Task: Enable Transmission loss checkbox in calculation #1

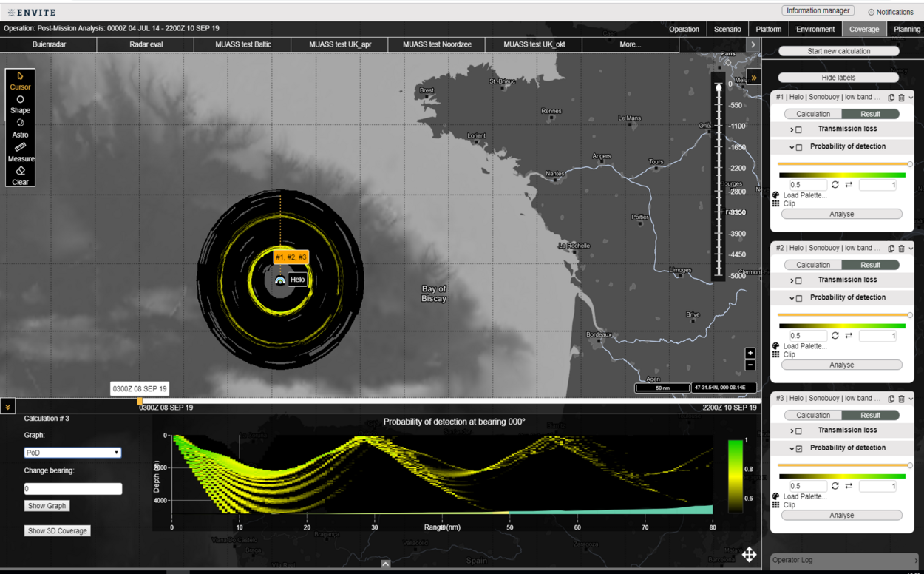Action: click(798, 129)
